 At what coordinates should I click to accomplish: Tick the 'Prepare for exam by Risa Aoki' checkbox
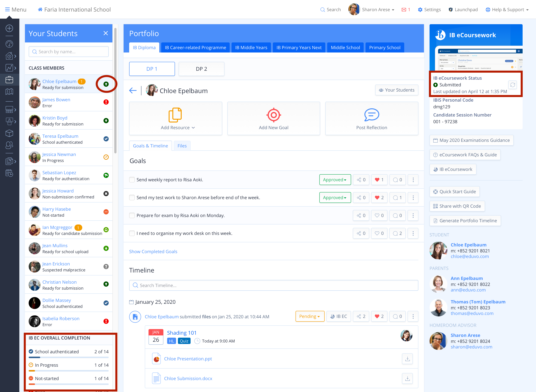(x=132, y=216)
